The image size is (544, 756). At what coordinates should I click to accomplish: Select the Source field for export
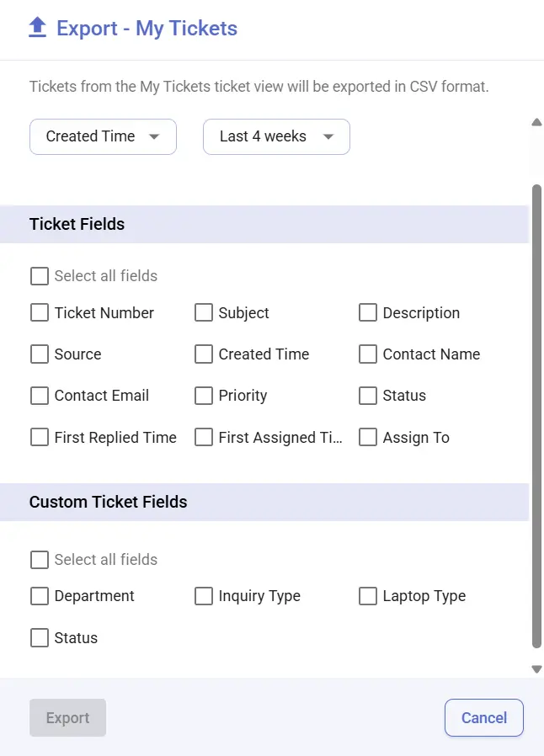pos(39,354)
